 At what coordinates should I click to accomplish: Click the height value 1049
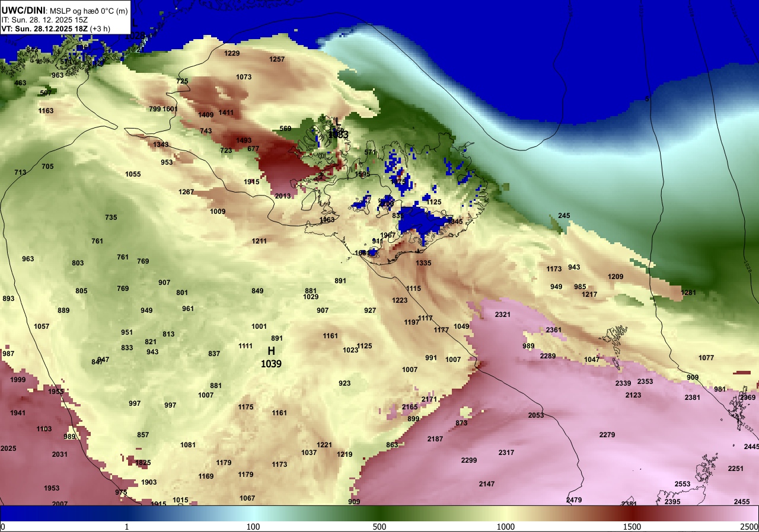point(461,326)
